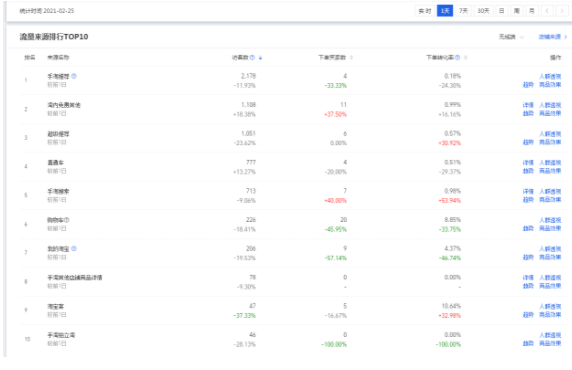Open 详情 for 淘内免费其他 row
Viewport: 572px width, 370px height.
click(528, 105)
